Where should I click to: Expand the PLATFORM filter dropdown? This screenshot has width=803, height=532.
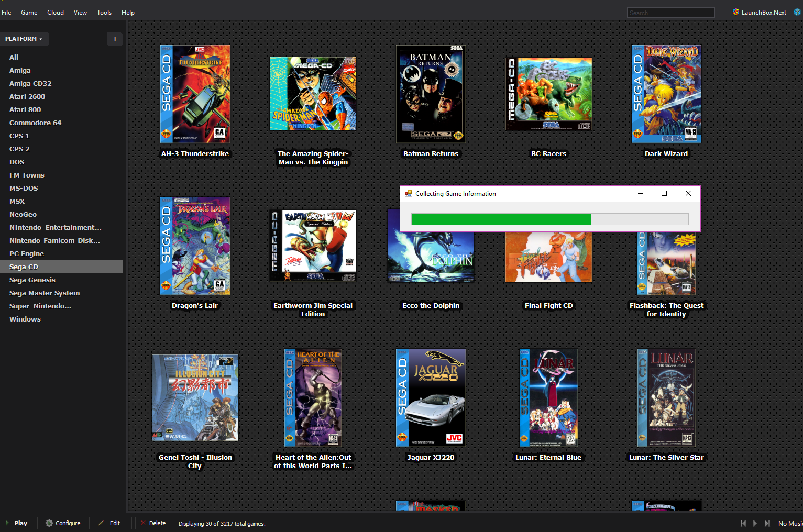[x=24, y=39]
